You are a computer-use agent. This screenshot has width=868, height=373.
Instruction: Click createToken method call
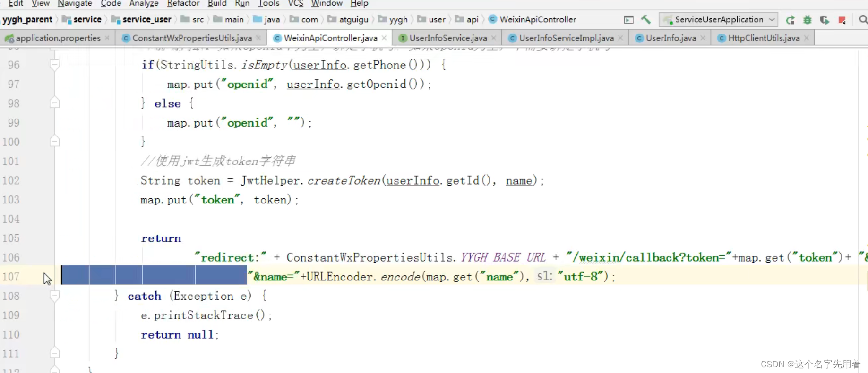pos(344,181)
